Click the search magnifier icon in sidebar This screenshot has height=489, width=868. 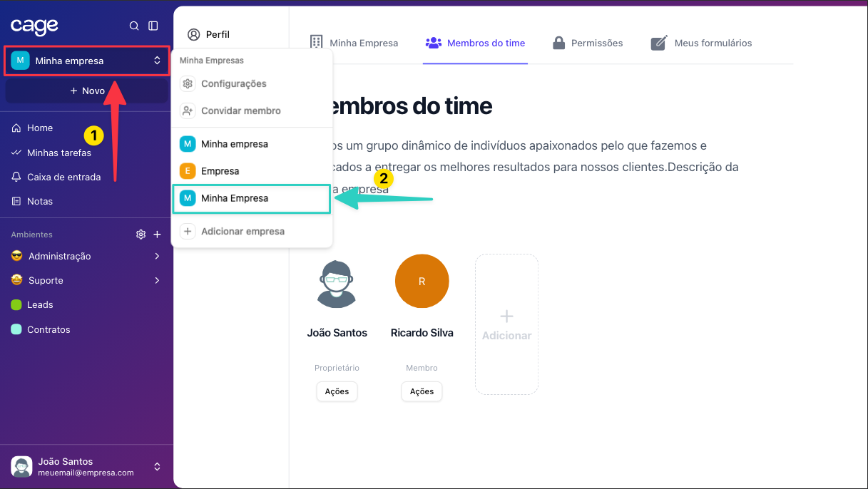coord(133,26)
